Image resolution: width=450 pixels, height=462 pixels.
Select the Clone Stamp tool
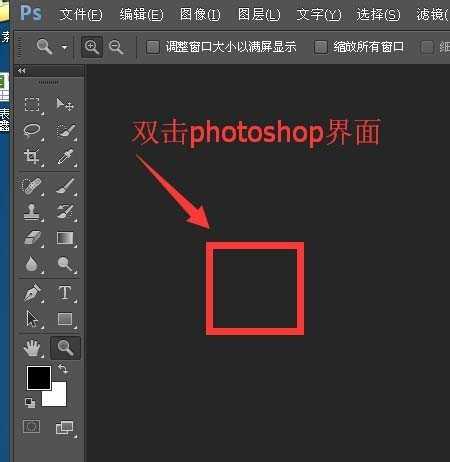(31, 212)
